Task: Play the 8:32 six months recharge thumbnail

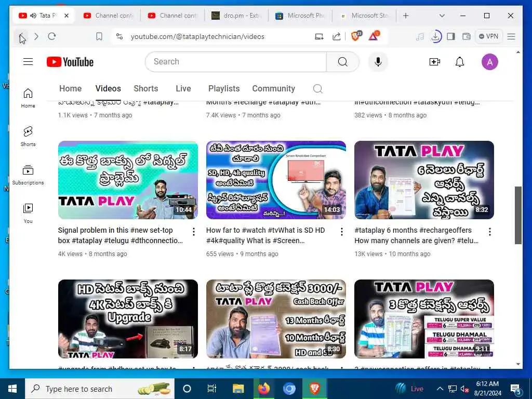Action: 424,180
